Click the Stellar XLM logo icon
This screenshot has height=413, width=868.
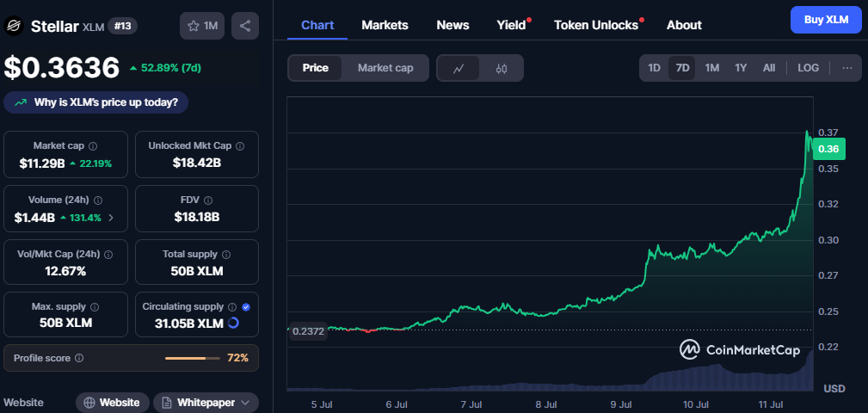14,26
